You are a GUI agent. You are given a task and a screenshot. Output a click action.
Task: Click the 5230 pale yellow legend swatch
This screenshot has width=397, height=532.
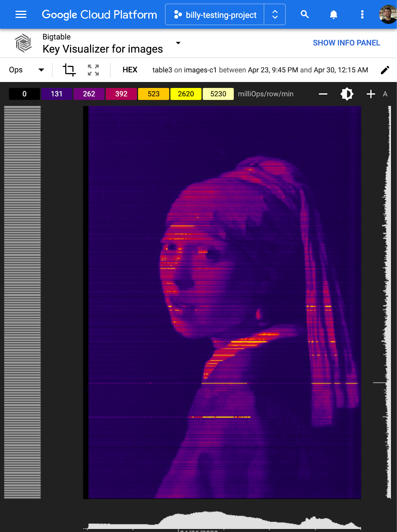coord(218,94)
